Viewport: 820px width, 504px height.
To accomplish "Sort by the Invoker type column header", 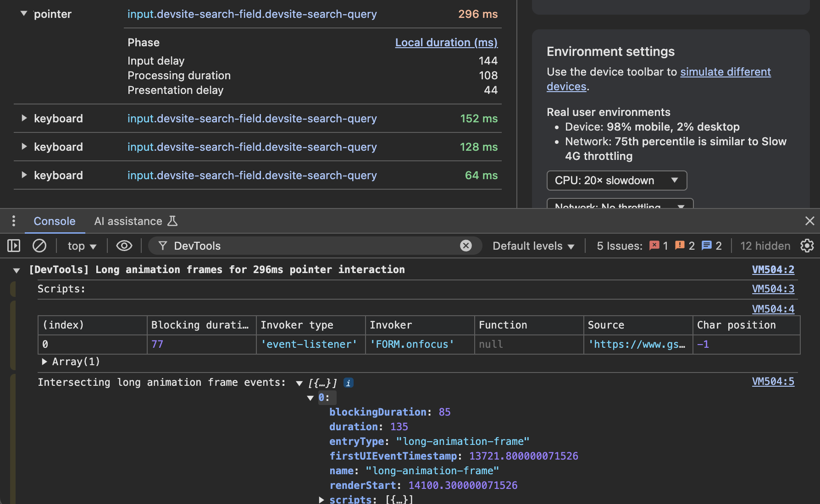I will coord(310,325).
